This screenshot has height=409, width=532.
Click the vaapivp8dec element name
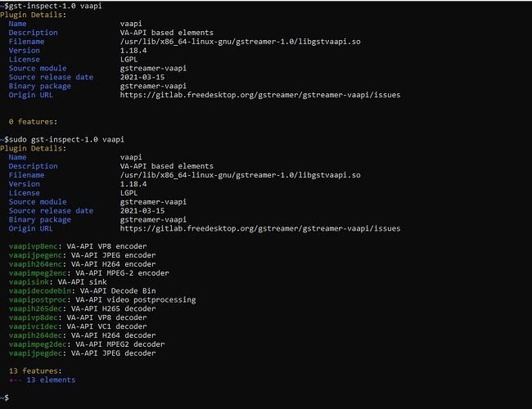click(x=34, y=317)
